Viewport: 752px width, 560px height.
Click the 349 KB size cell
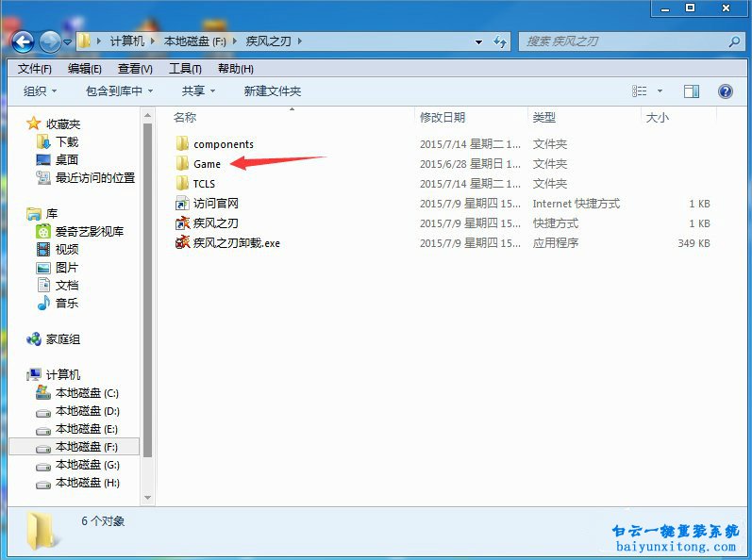point(694,243)
